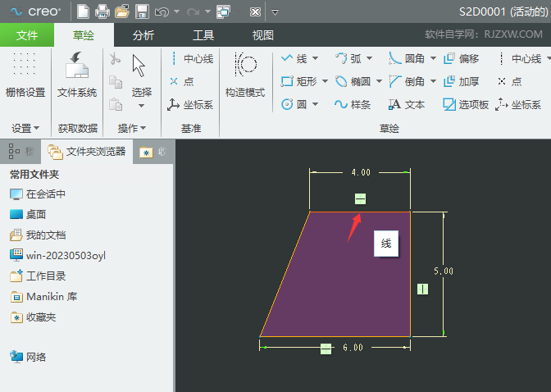Expand the Operations (操作) group dropdown
Viewport: 551px width, 392px height.
click(x=132, y=128)
